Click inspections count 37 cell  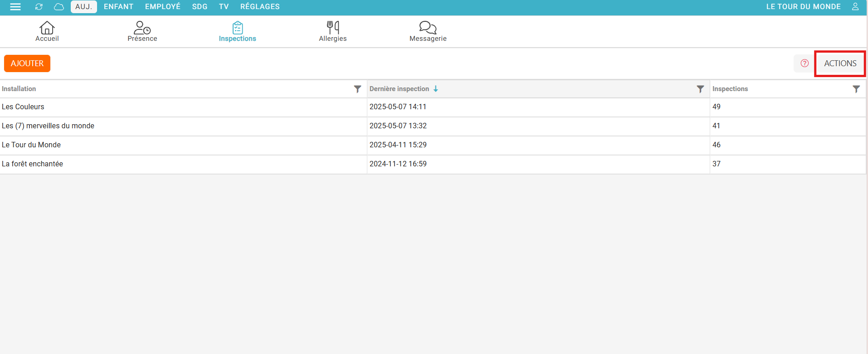point(788,164)
